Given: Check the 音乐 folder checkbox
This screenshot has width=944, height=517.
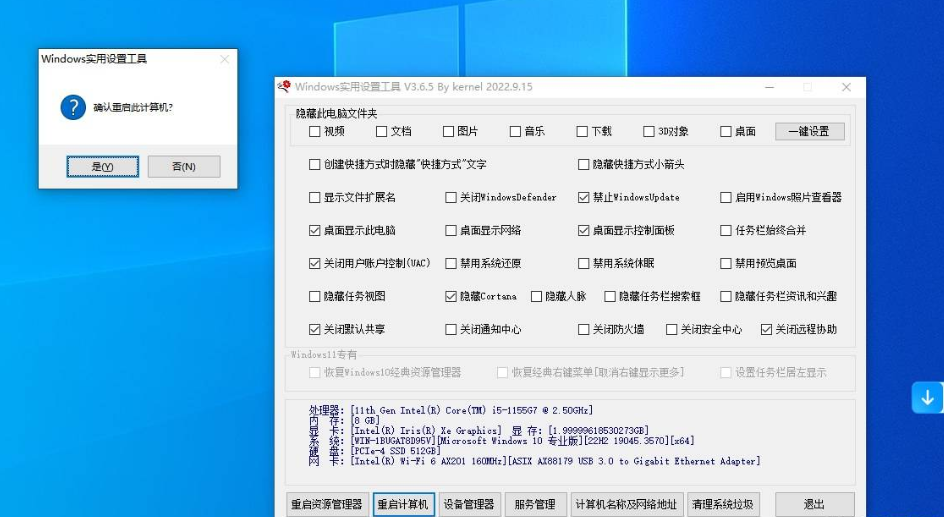Looking at the screenshot, I should 515,131.
